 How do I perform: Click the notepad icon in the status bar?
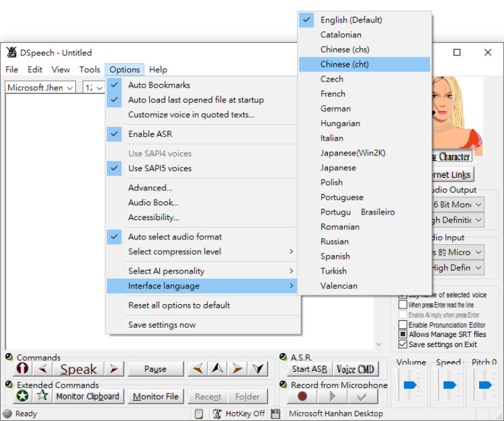tap(199, 414)
